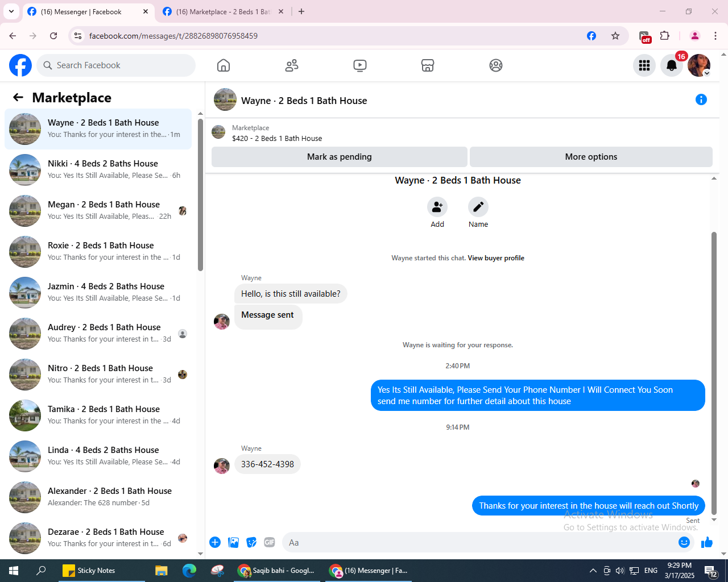
Task: Open Jazmin 4 Beds 2 Baths House chat
Action: point(98,293)
